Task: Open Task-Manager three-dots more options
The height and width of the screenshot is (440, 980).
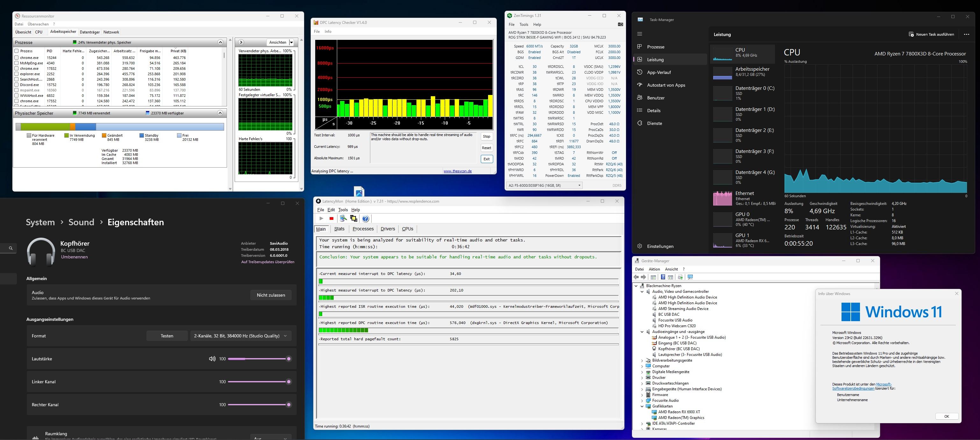Action: click(x=967, y=34)
